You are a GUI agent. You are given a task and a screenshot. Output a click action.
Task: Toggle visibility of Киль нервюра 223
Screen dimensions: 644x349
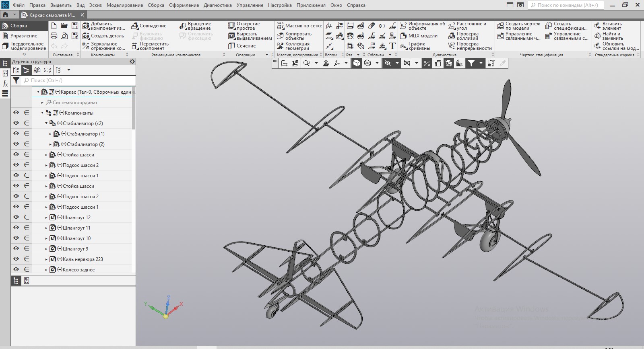point(16,259)
